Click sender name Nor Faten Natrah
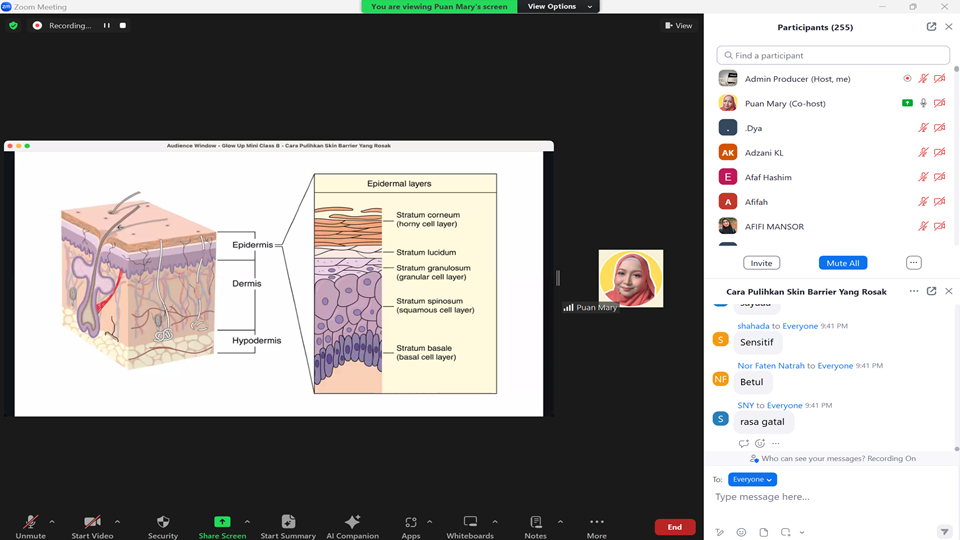Viewport: 960px width, 540px height. [771, 366]
